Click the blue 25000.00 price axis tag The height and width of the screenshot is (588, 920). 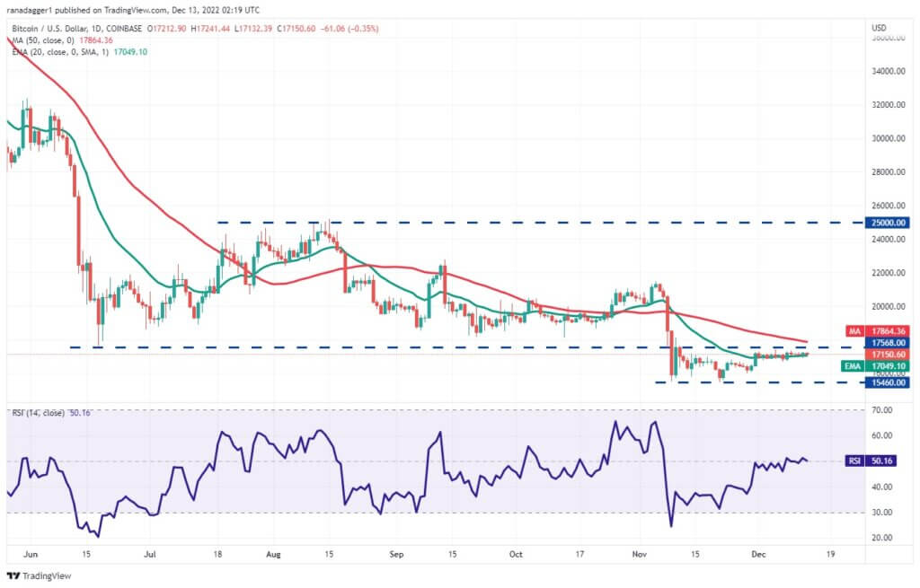pyautogui.click(x=888, y=223)
